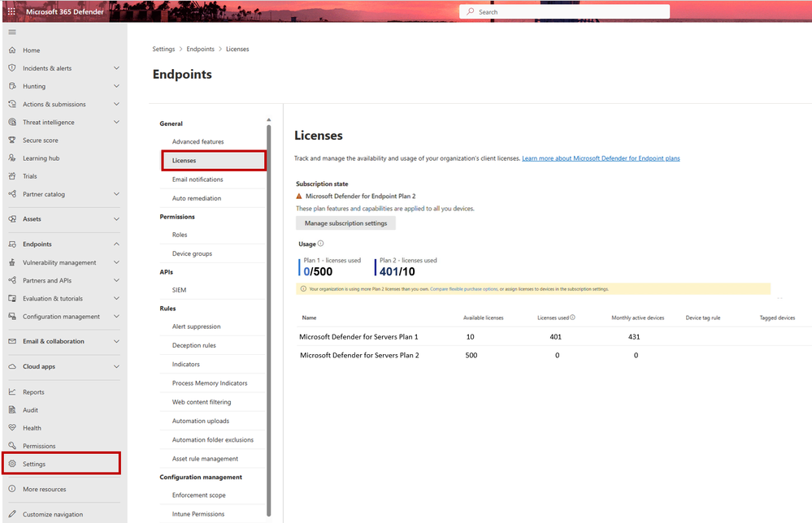Image resolution: width=812 pixels, height=523 pixels.
Task: Click the Configuration management icon
Action: coord(12,316)
